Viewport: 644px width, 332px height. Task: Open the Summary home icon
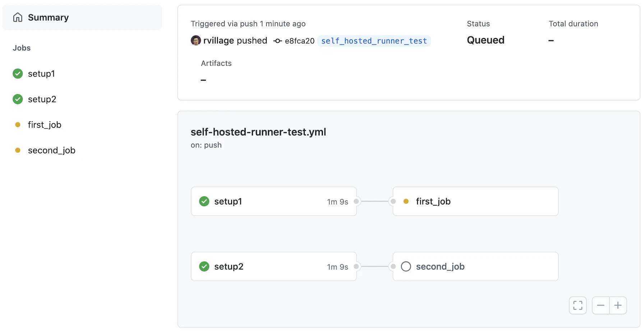point(18,17)
